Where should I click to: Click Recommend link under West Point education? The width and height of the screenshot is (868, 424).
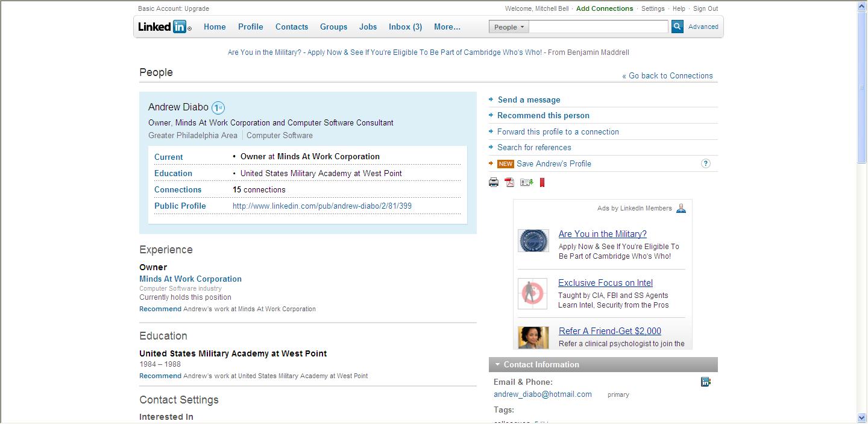point(160,376)
